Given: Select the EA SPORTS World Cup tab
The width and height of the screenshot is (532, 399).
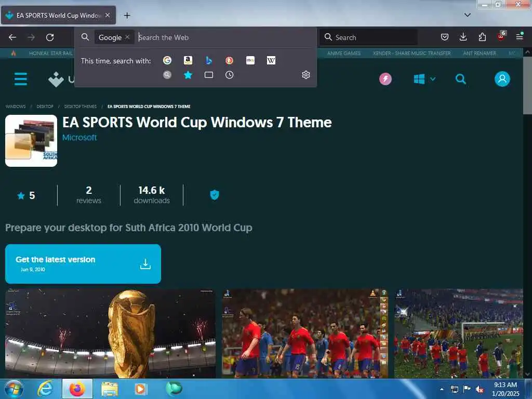Looking at the screenshot, I should click(x=58, y=15).
